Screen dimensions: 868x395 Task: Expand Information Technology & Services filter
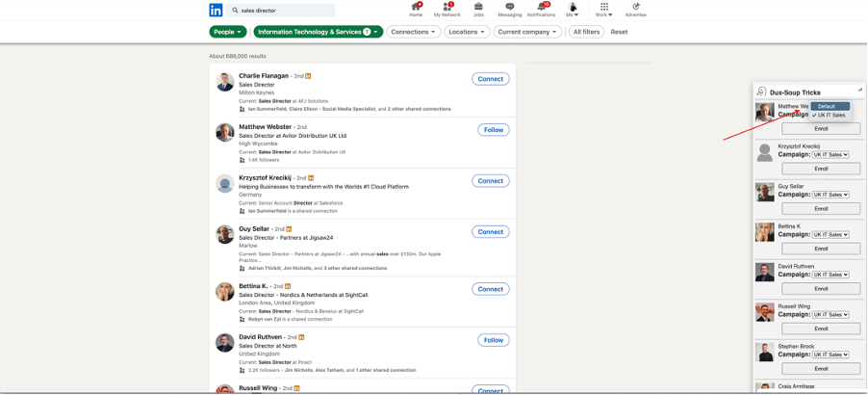point(319,32)
